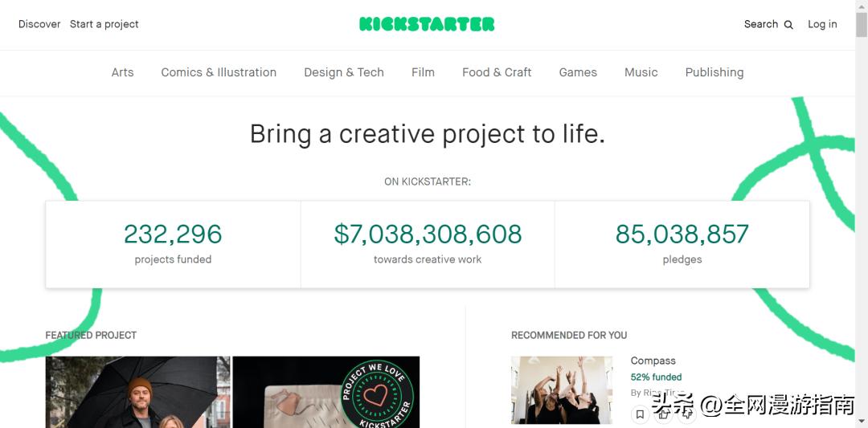Open the Kickstarter logo homepage
This screenshot has height=428, width=868.
(x=427, y=24)
